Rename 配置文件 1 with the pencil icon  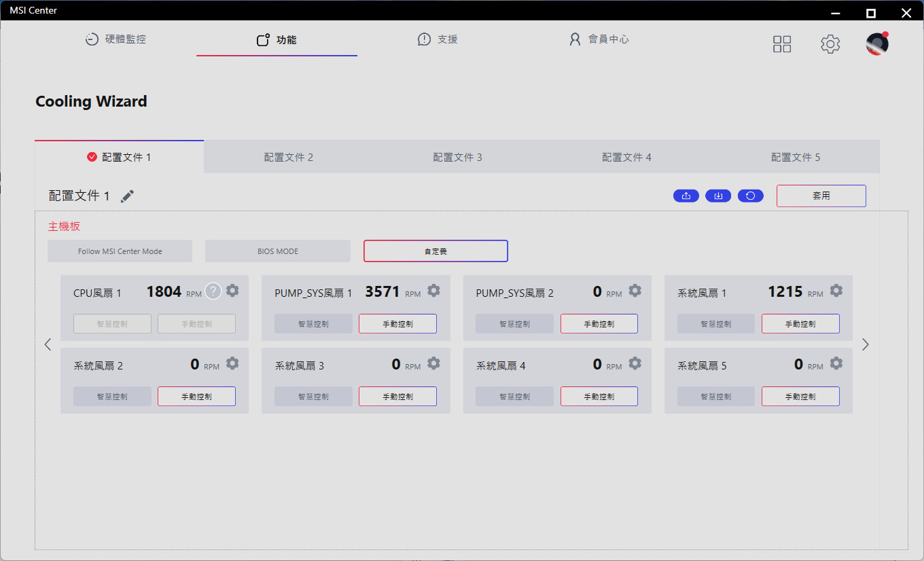pyautogui.click(x=127, y=196)
